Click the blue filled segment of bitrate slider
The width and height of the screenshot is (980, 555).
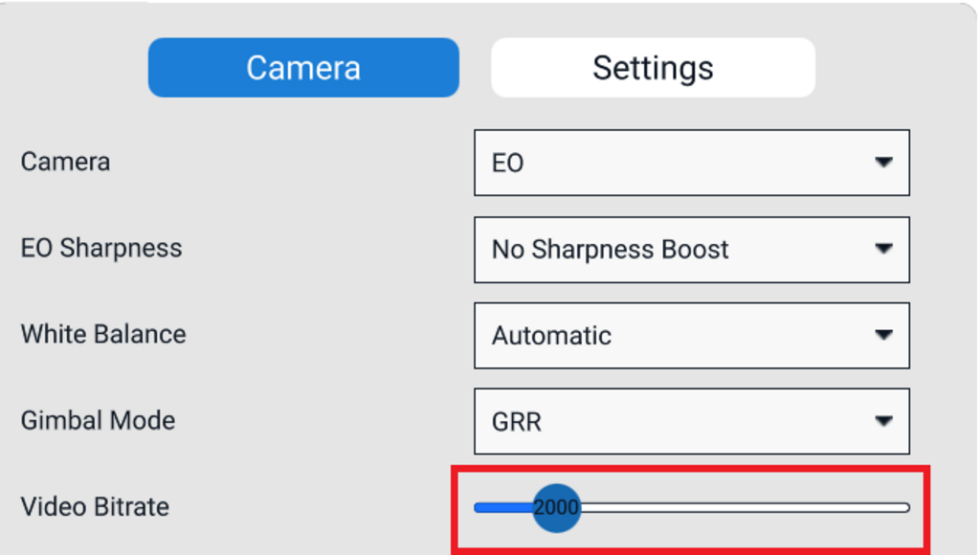502,507
